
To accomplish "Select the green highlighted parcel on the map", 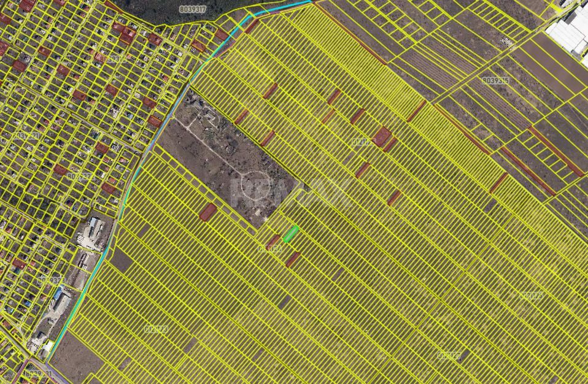I will [291, 234].
